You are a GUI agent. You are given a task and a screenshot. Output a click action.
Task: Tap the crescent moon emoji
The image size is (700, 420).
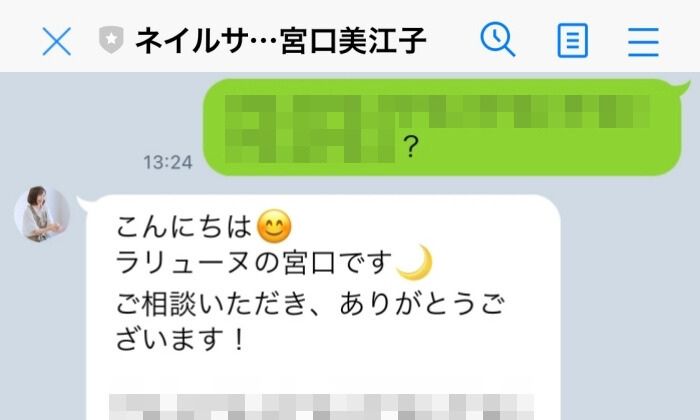click(414, 262)
